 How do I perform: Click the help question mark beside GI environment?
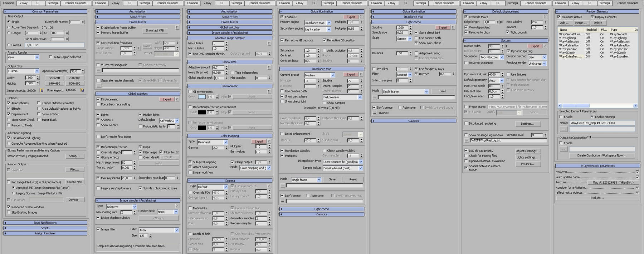[x=269, y=91]
